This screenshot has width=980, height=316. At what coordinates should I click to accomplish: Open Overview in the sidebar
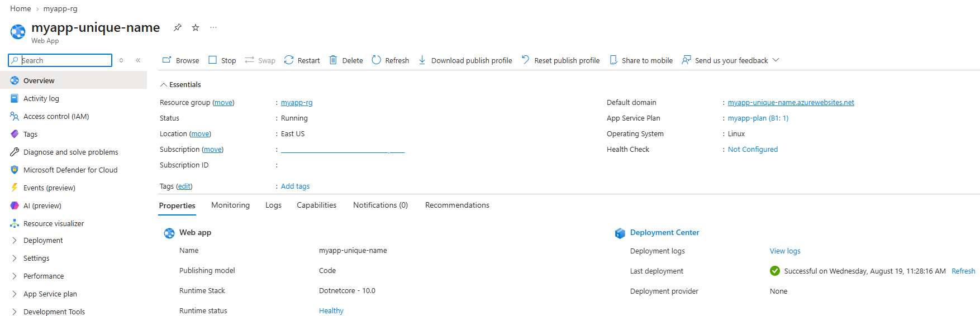click(73, 80)
